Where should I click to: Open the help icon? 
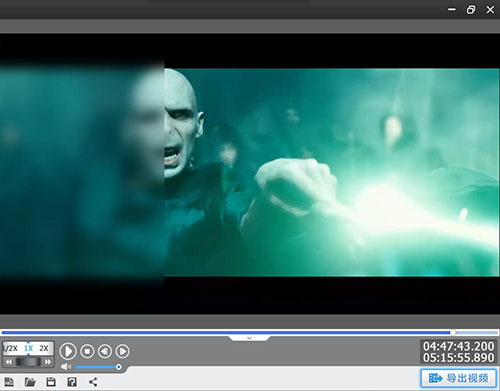pyautogui.click(x=72, y=382)
